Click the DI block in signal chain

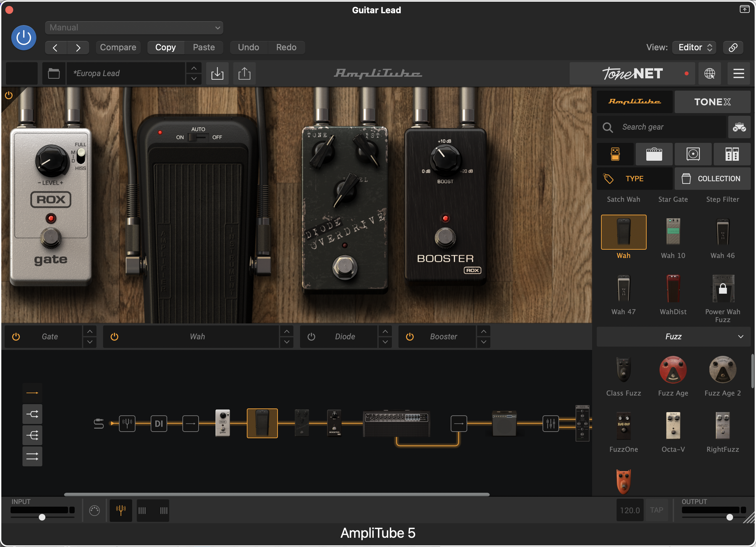click(x=159, y=424)
